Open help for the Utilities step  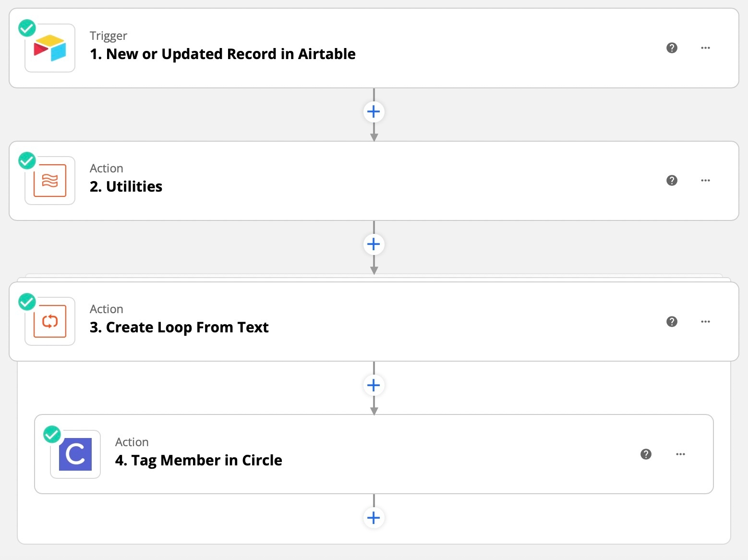(672, 181)
